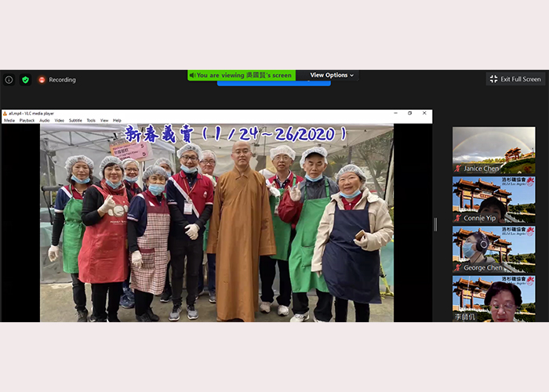Screen dimensions: 549x392
Task: Open the VLC Tools menu
Action: tap(91, 121)
